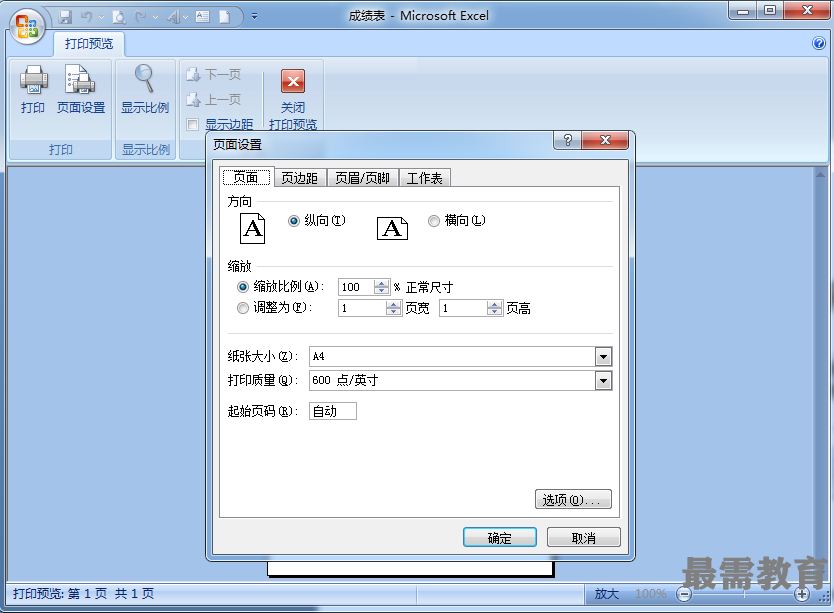
Task: Click the new blank document icon in quick access toolbar
Action: tap(224, 17)
